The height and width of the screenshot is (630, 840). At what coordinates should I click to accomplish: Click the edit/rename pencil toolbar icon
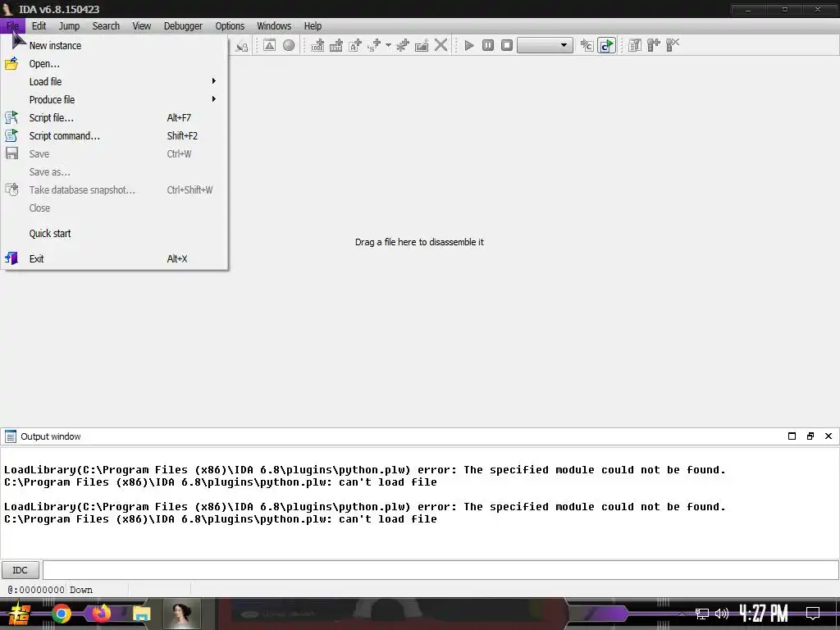(x=422, y=46)
